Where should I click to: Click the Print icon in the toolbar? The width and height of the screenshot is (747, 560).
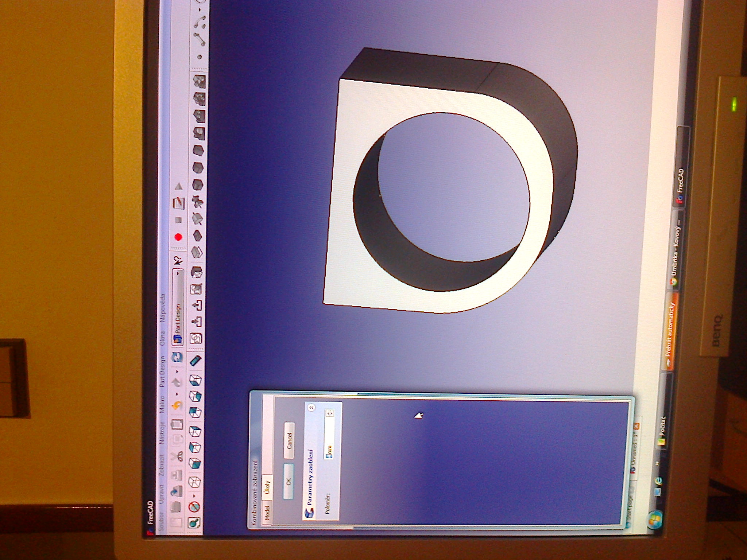(178, 475)
